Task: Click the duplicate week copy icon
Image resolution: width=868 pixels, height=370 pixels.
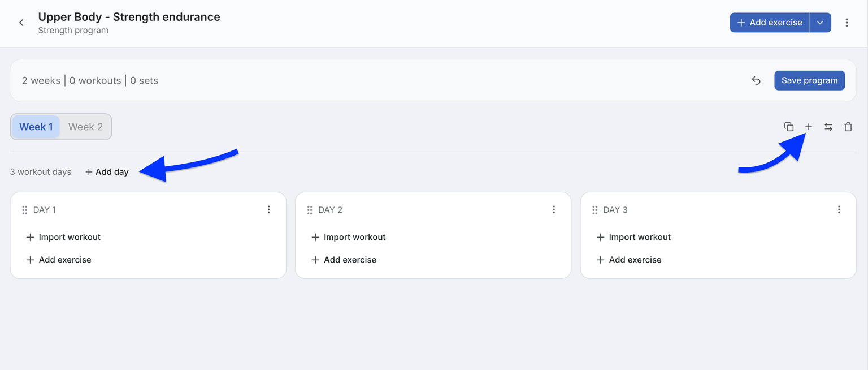Action: point(789,127)
